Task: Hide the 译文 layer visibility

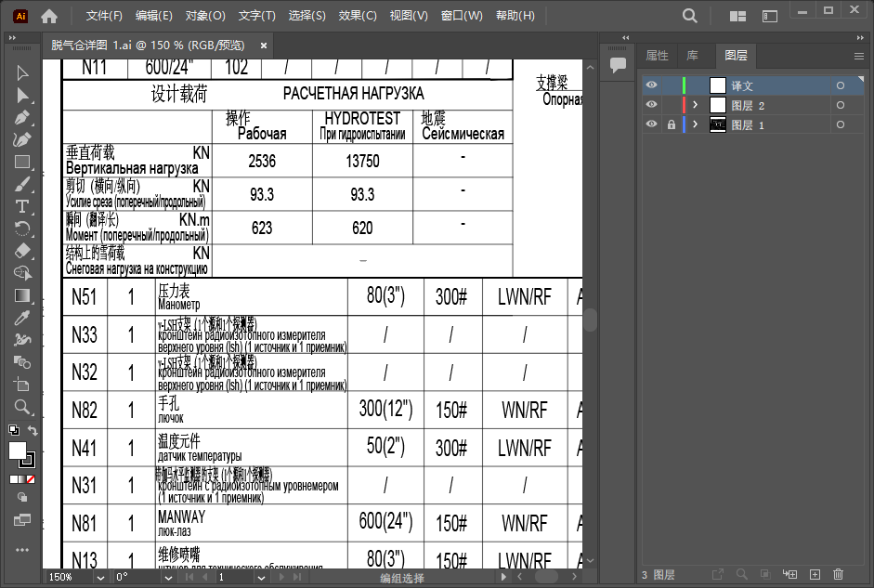Action: tap(651, 85)
